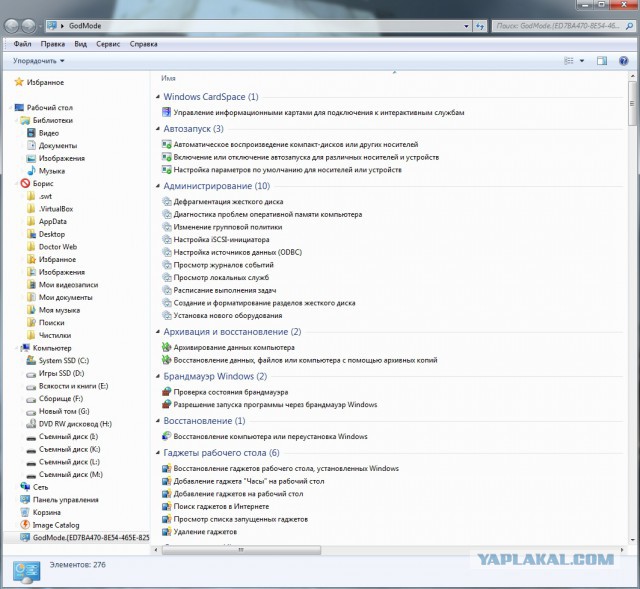Image resolution: width=640 pixels, height=589 pixels.
Task: Click the change view icon in toolbar
Action: point(569,61)
